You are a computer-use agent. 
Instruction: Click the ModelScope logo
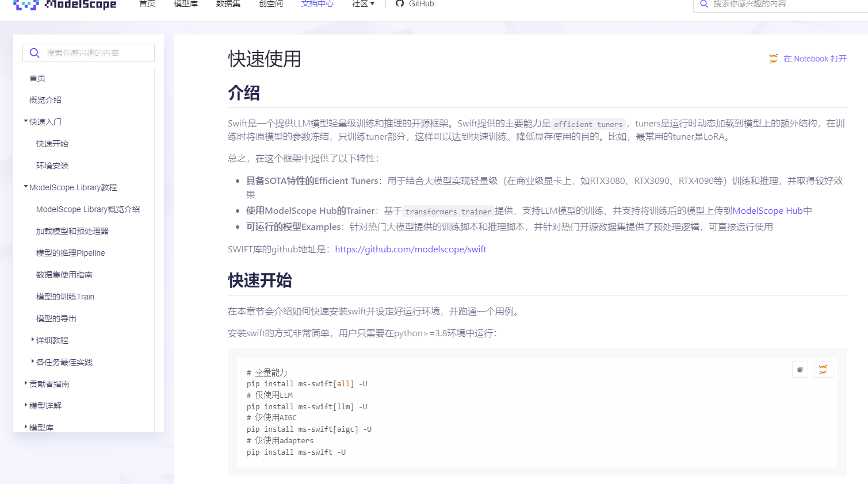(64, 5)
